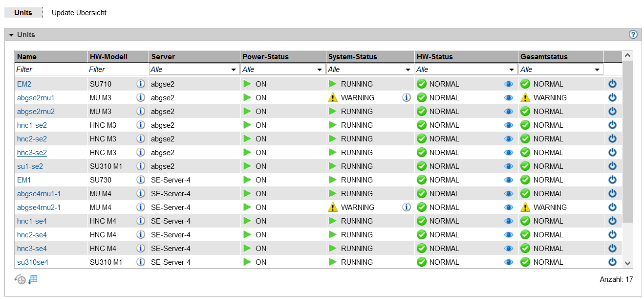Click the power icon for EM2 row
The width and height of the screenshot is (644, 299).
pyautogui.click(x=612, y=84)
